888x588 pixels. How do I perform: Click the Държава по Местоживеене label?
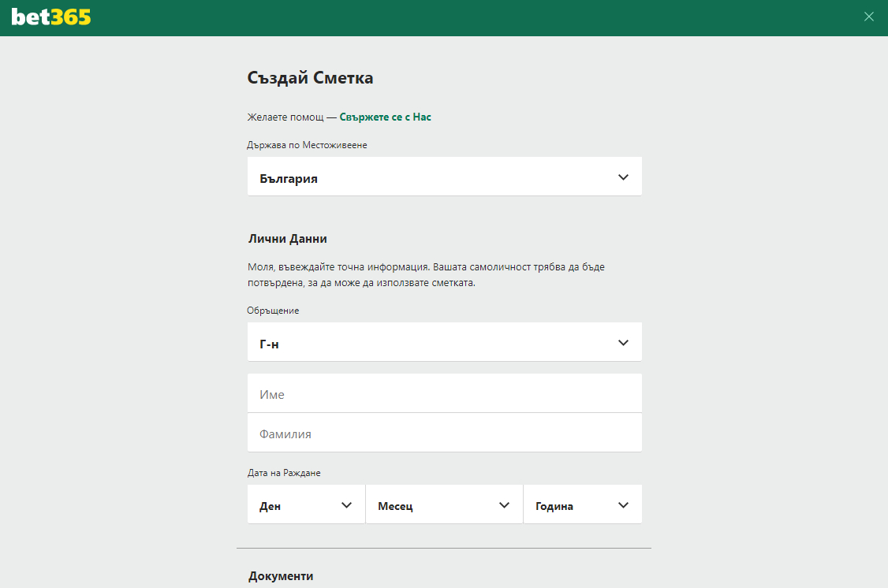click(x=307, y=146)
